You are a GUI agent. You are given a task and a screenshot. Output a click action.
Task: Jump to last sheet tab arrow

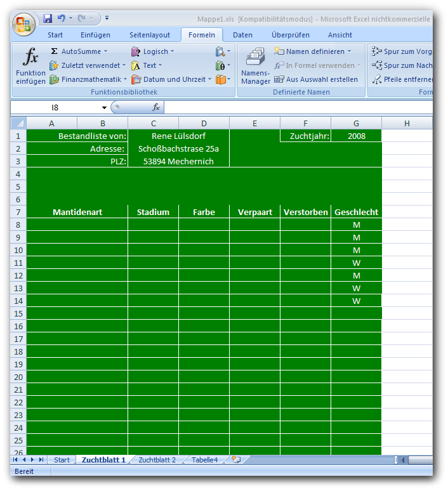click(x=41, y=460)
